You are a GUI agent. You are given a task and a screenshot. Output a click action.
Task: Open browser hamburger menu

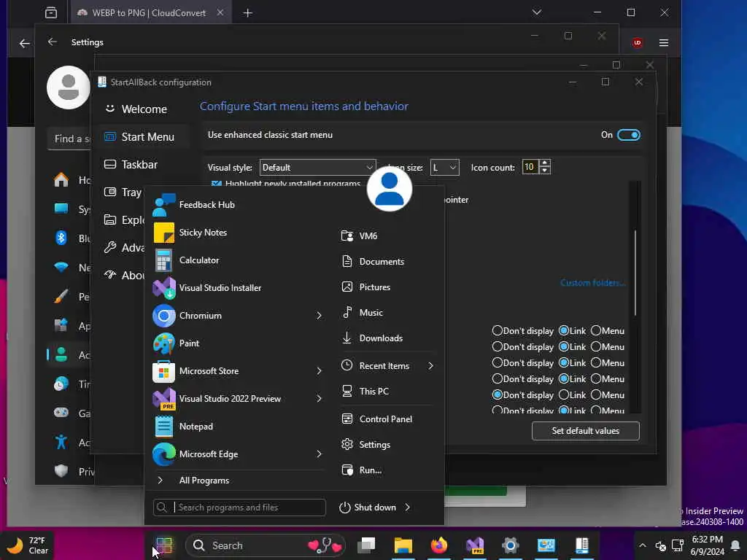664,43
